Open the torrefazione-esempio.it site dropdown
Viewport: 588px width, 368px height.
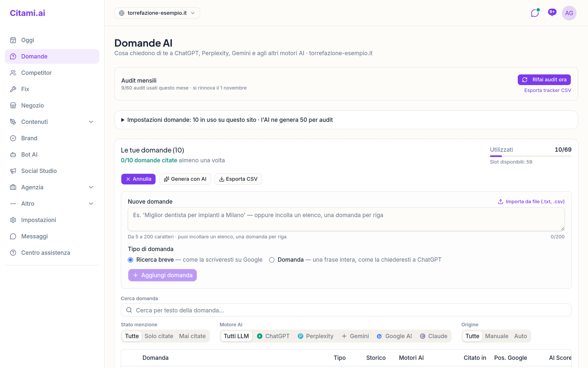(x=157, y=13)
